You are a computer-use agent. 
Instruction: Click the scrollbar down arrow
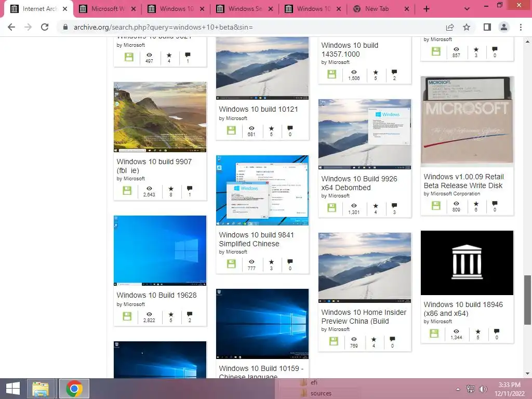point(527,374)
